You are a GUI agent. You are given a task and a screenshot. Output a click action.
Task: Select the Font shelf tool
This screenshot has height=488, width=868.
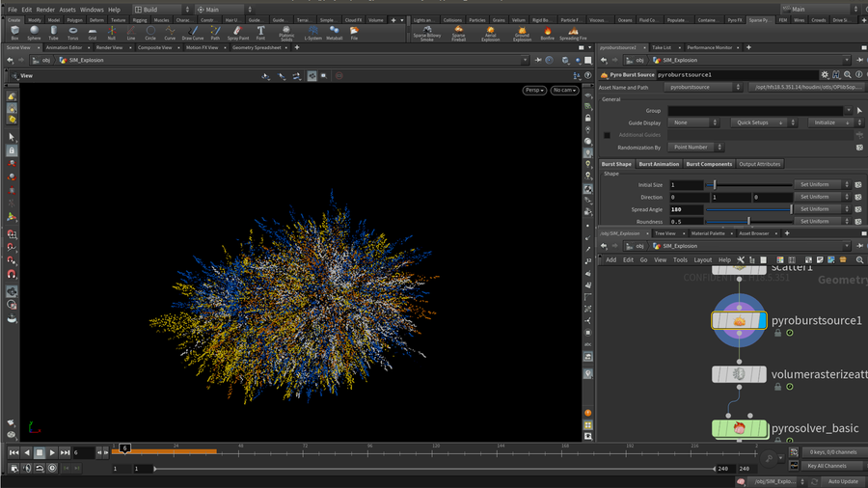pyautogui.click(x=260, y=33)
